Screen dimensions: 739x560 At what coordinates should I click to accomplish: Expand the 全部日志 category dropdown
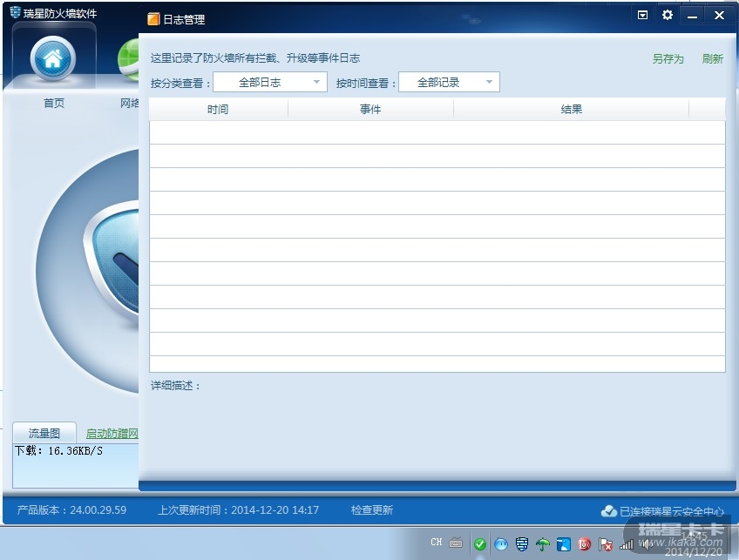270,83
